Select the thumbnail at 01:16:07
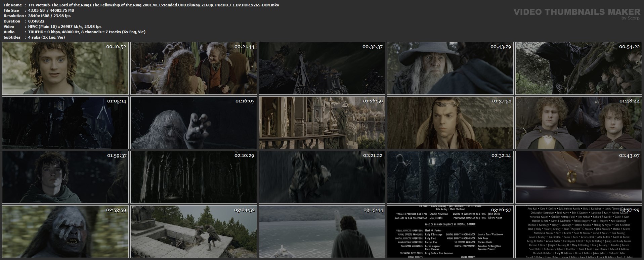This screenshot has height=260, width=644. 194,123
